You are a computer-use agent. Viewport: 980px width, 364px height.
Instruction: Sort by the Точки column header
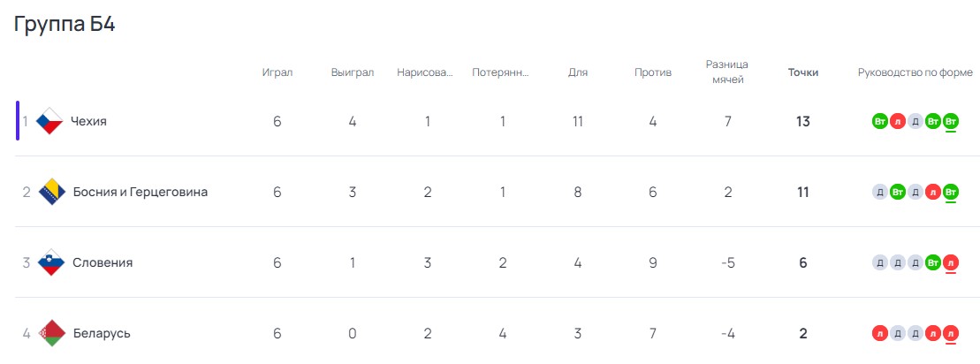point(803,72)
